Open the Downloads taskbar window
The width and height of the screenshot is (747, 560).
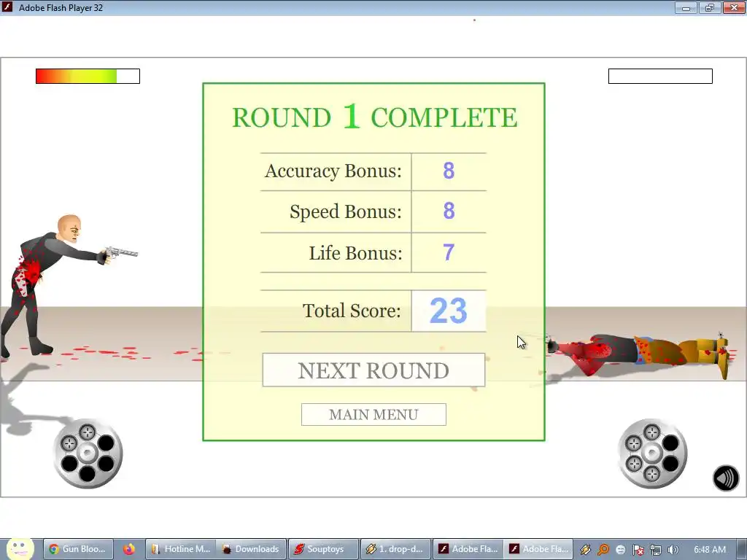251,549
